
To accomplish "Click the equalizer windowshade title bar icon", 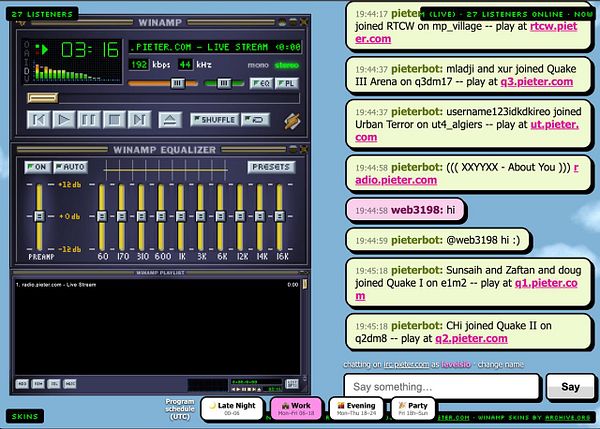I will pos(293,149).
